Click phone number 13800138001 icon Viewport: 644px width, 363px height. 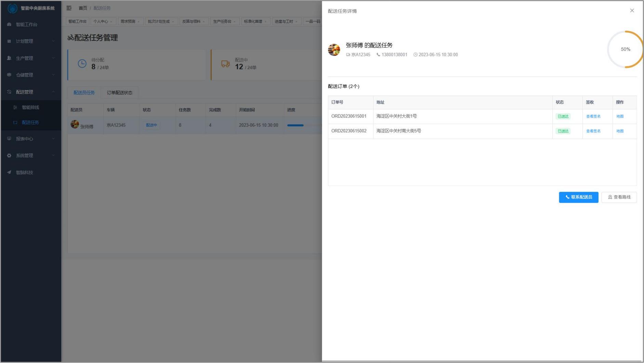click(378, 55)
